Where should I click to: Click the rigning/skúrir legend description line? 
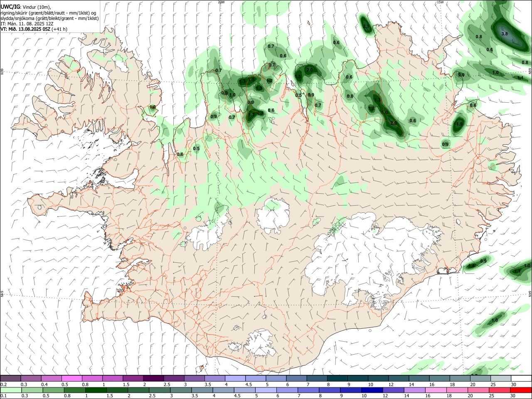pos(48,13)
